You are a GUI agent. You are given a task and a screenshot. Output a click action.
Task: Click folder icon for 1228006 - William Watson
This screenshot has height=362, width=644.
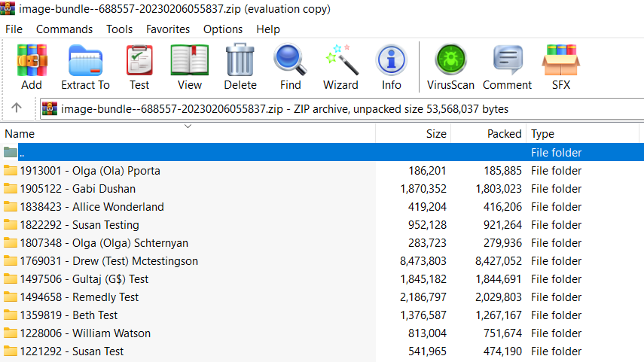[x=11, y=333]
